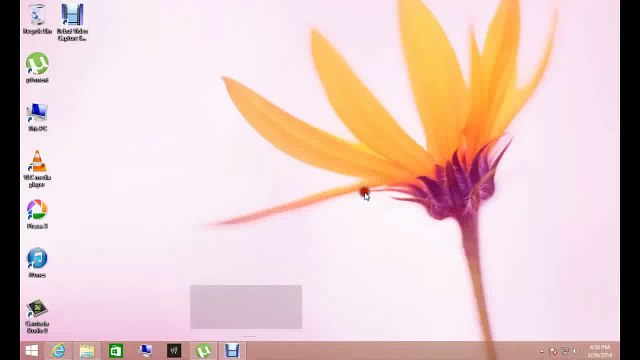Open the Windows Start button

point(31,351)
